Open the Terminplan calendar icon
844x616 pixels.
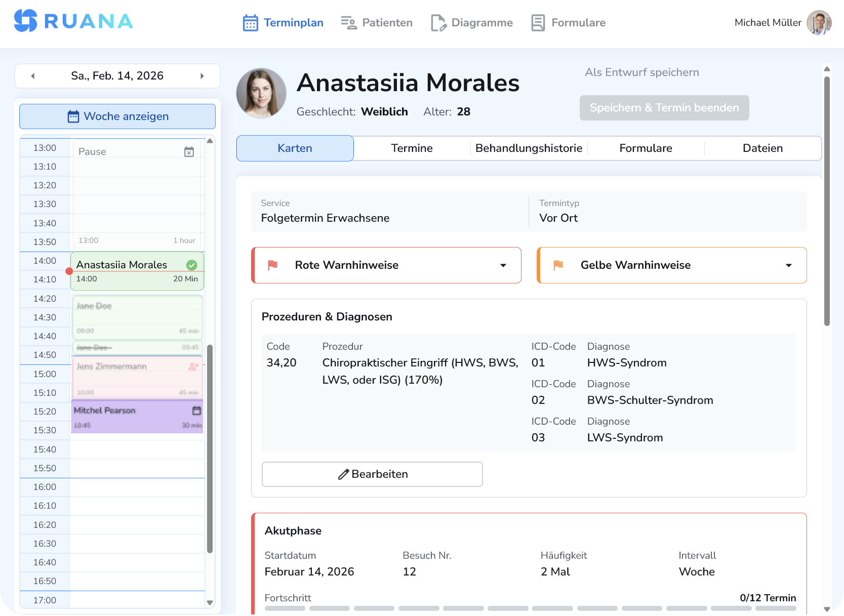coord(251,22)
